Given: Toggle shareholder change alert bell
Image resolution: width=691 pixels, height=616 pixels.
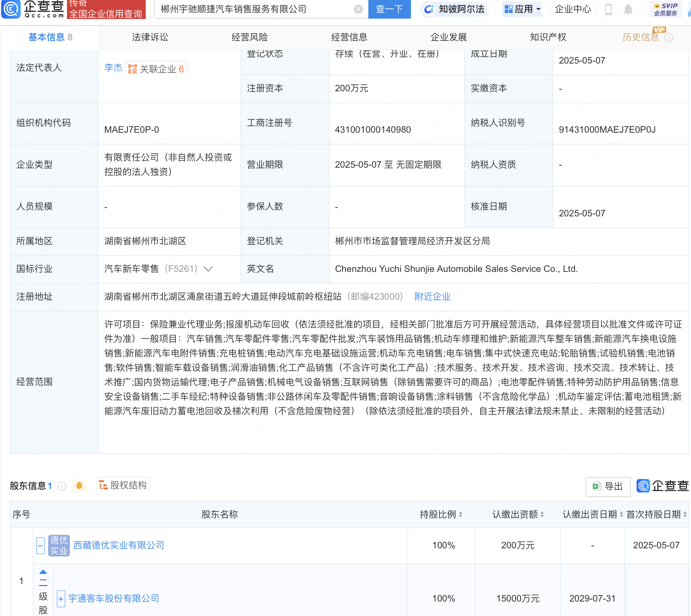Looking at the screenshot, I should pos(79,486).
